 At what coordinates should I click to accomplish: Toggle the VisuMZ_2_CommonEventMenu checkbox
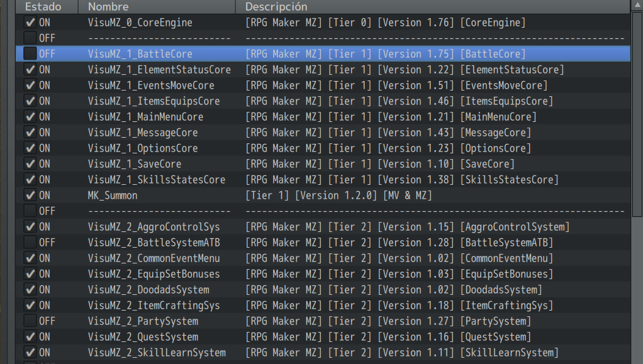tap(30, 258)
